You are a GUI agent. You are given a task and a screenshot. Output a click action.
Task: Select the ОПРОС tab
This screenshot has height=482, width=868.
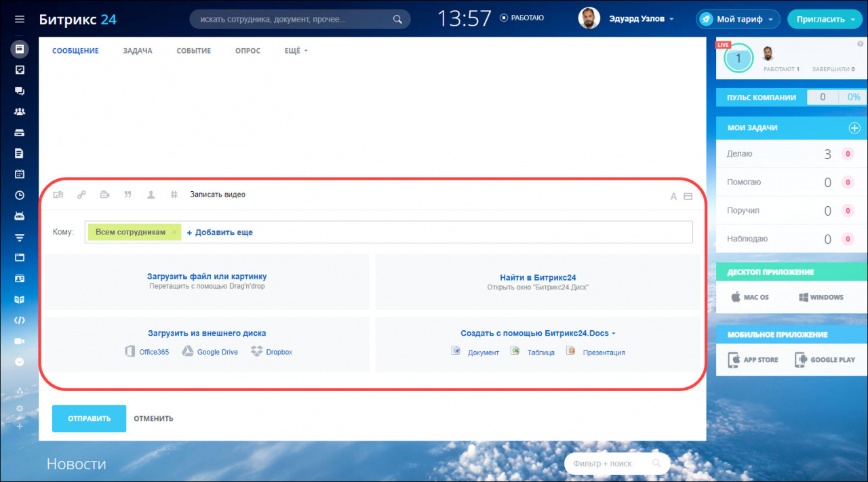coord(248,51)
